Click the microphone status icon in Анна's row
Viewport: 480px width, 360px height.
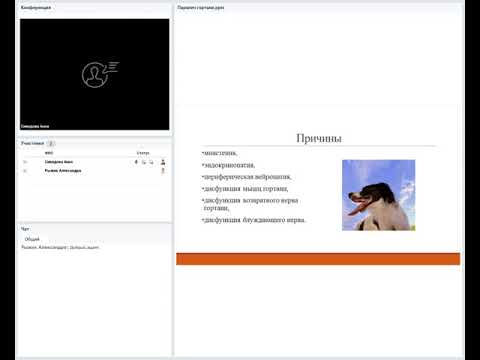(136, 162)
